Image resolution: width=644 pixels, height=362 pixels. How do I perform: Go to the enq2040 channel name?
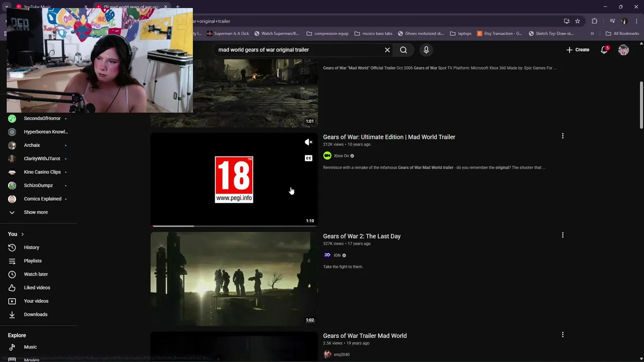tap(342, 354)
